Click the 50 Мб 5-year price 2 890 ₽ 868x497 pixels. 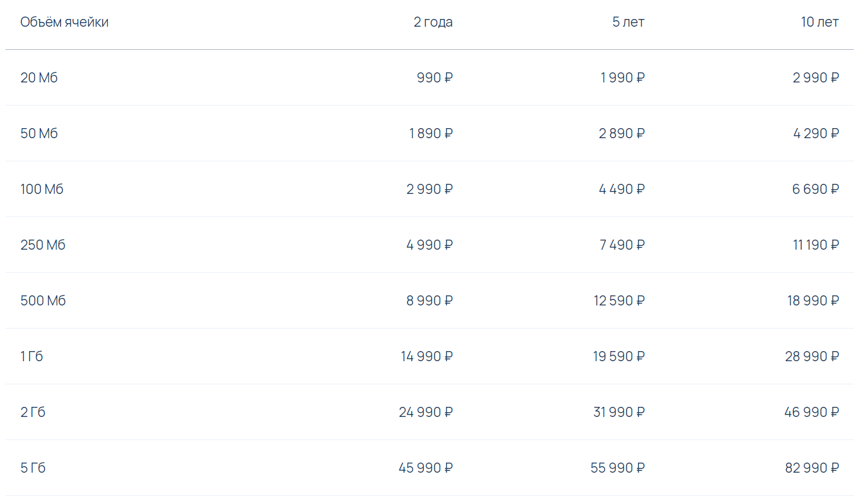(621, 133)
